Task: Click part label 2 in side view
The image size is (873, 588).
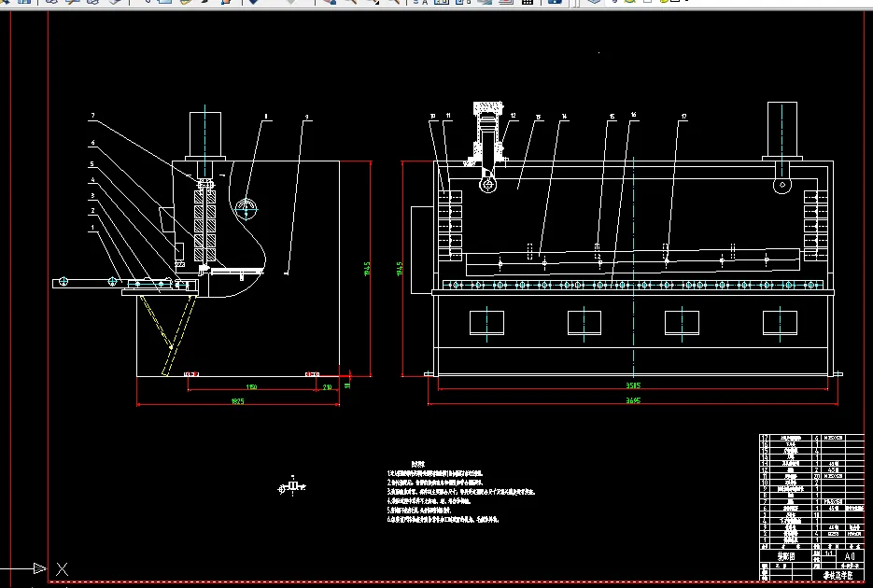Action: [x=92, y=211]
